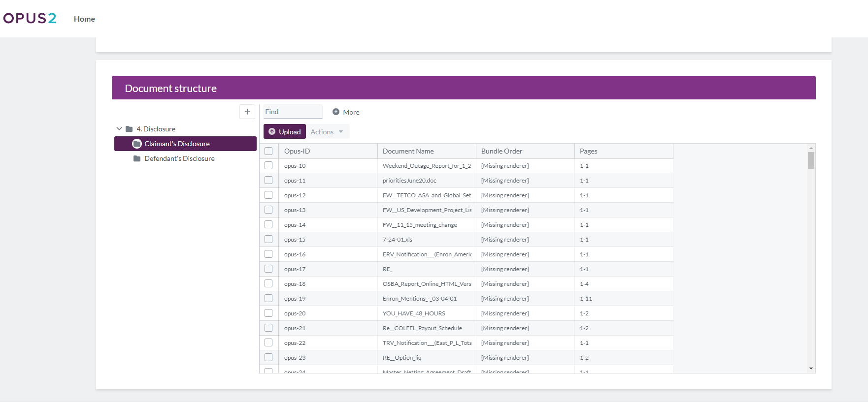Open the Actions dropdown menu
The height and width of the screenshot is (402, 868).
coord(328,132)
